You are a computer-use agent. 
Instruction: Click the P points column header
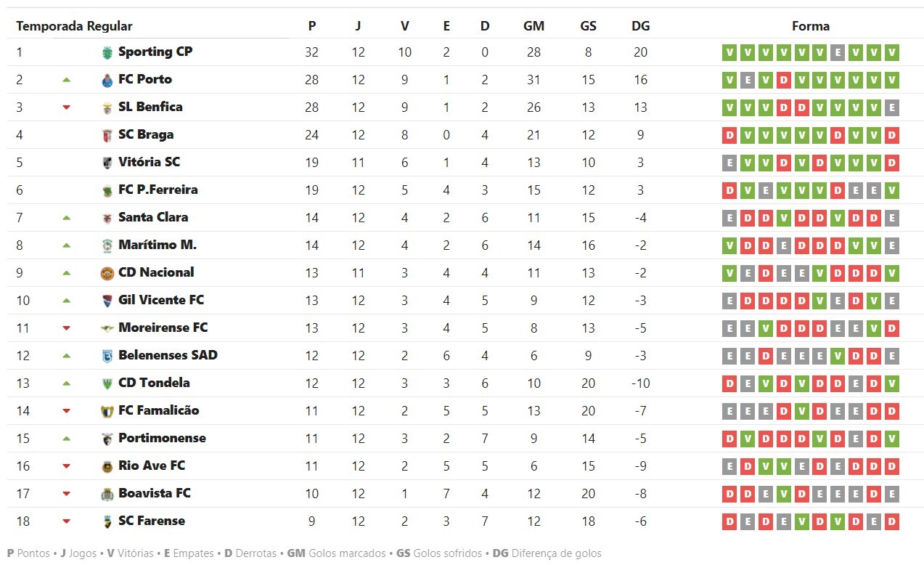[x=312, y=26]
